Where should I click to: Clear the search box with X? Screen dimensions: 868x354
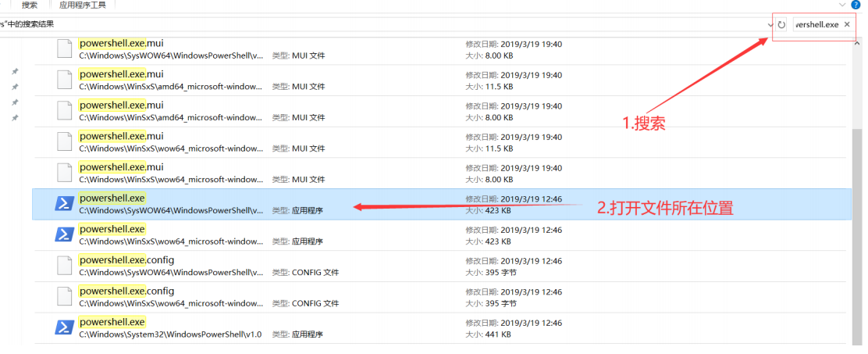click(x=847, y=25)
